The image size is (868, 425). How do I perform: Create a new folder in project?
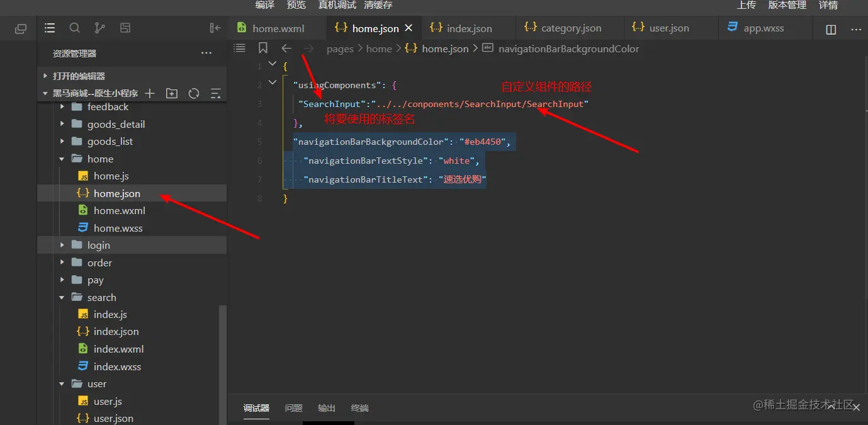tap(171, 93)
